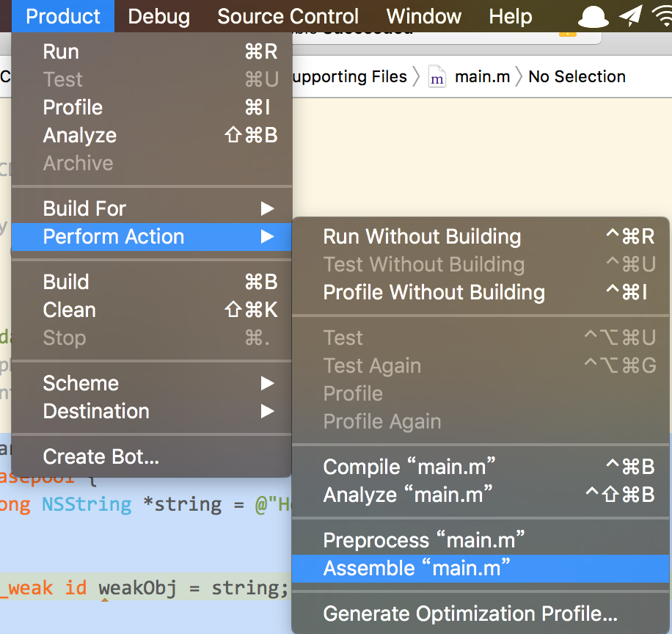Choose Run from the Product menu

coord(152,52)
